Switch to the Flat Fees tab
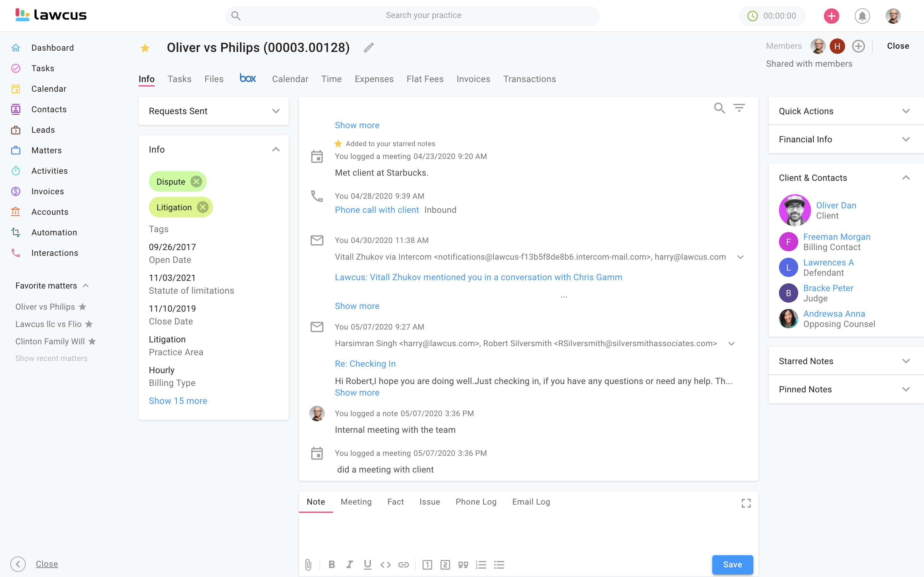Image resolution: width=924 pixels, height=577 pixels. click(424, 79)
